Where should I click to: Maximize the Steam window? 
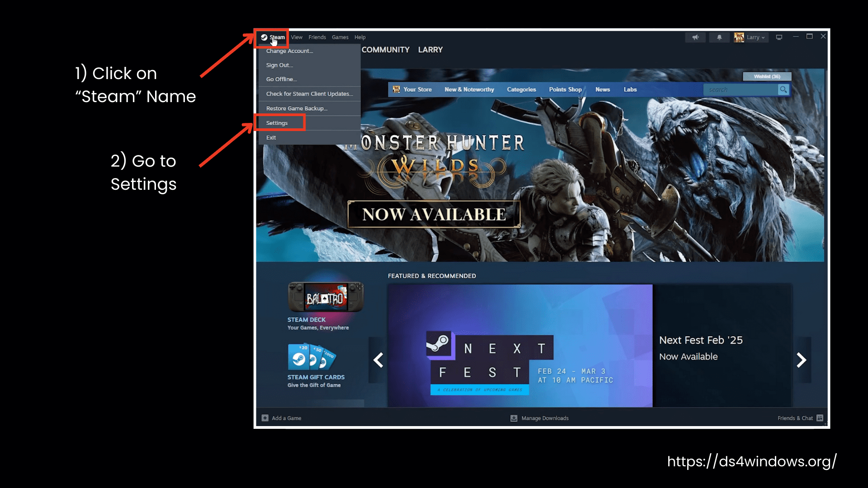point(810,37)
